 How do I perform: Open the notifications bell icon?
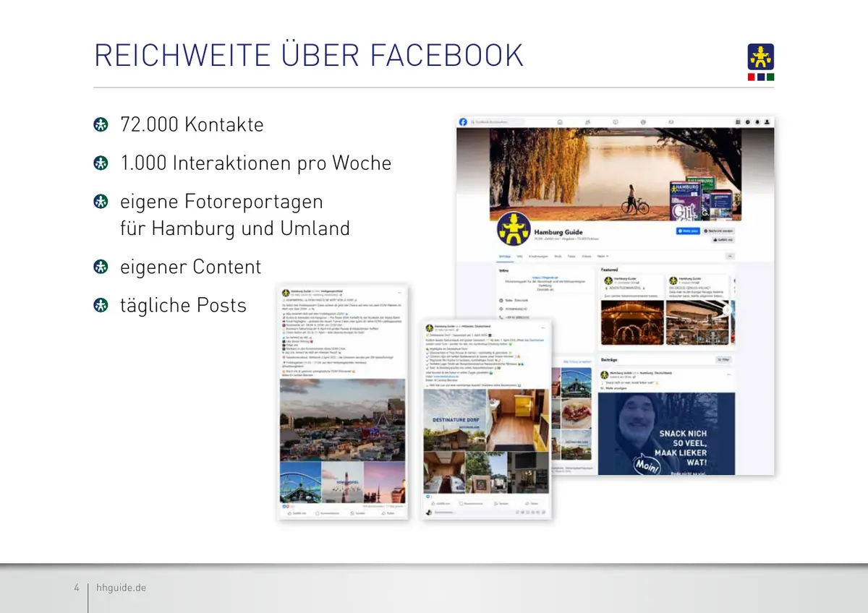point(757,122)
